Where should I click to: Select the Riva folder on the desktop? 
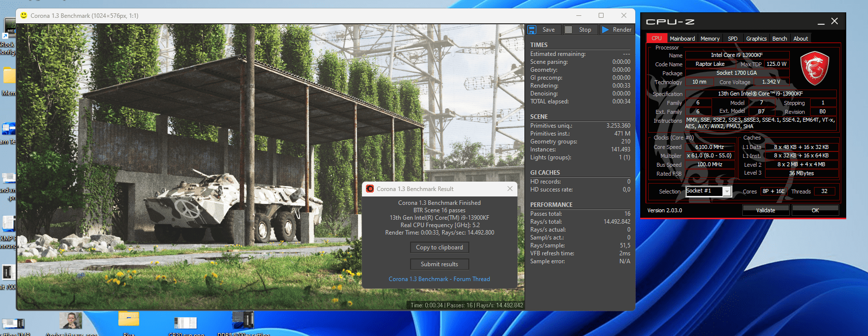click(x=129, y=324)
